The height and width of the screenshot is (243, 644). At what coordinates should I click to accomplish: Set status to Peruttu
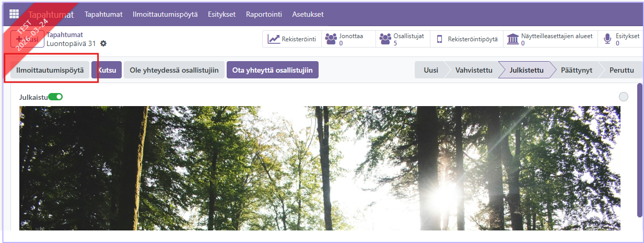621,70
